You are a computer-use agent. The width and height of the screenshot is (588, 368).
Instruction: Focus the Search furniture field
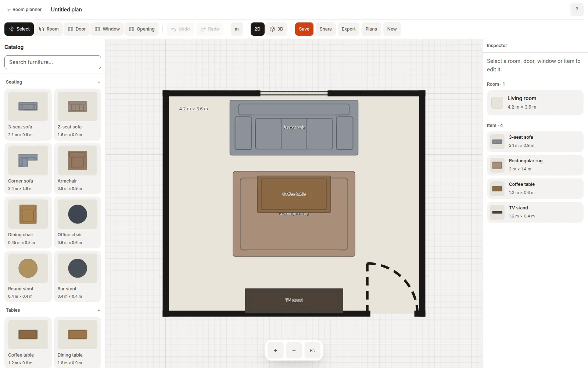[x=53, y=62]
